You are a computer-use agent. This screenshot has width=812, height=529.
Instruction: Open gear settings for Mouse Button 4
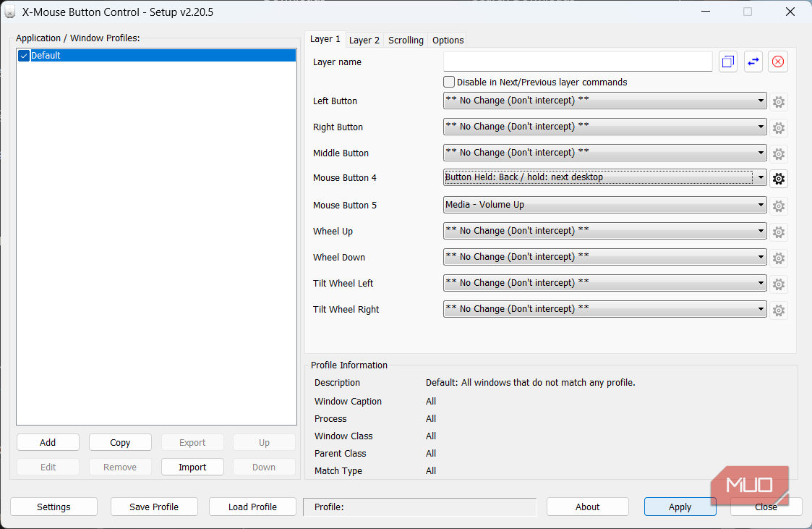(x=778, y=179)
